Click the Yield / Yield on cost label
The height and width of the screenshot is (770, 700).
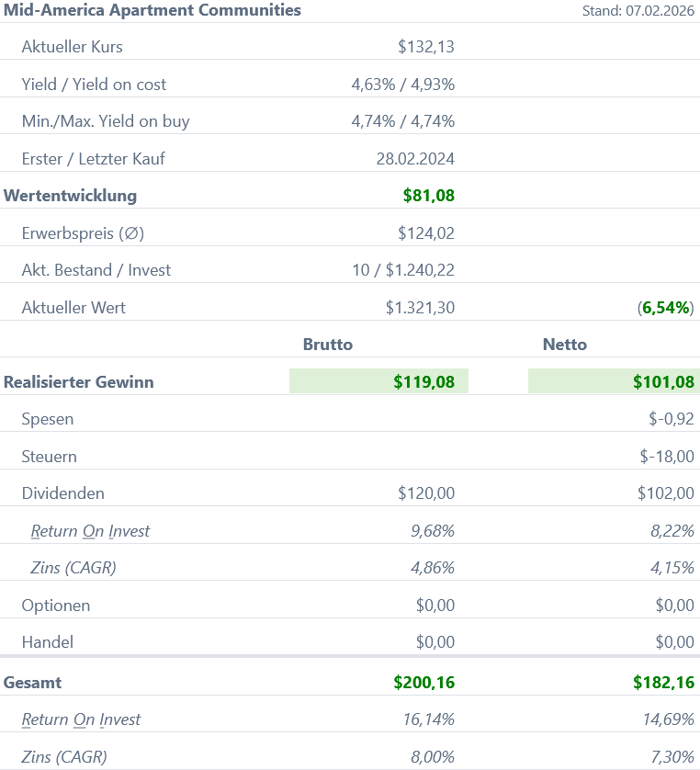coord(94,85)
